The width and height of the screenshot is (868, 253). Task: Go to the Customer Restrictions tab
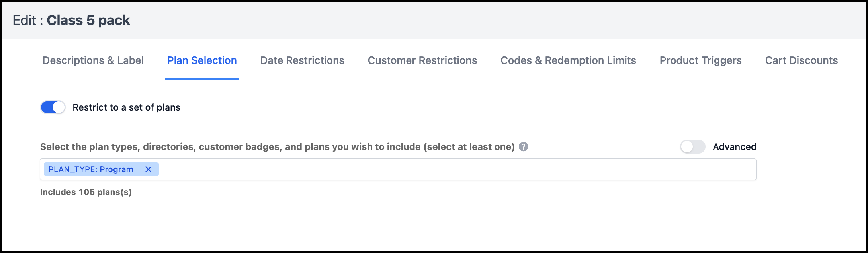click(422, 60)
